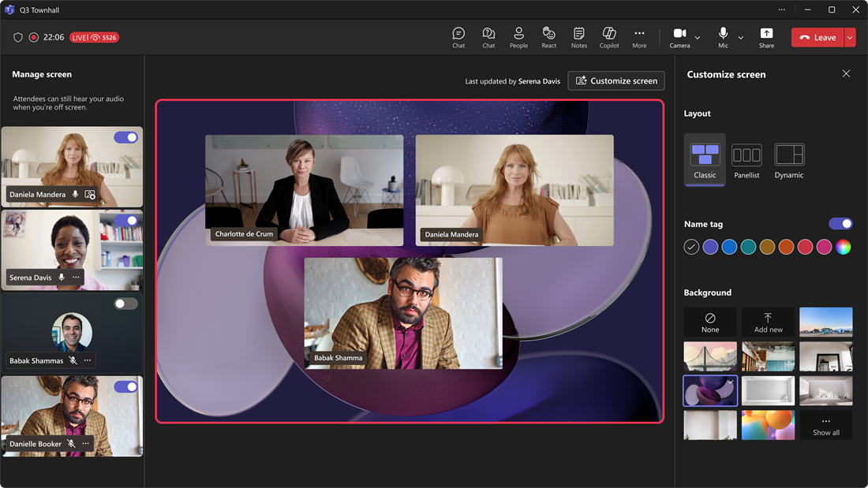Open Babak Shammas's more options
Screen dimensions: 868x488
point(88,360)
